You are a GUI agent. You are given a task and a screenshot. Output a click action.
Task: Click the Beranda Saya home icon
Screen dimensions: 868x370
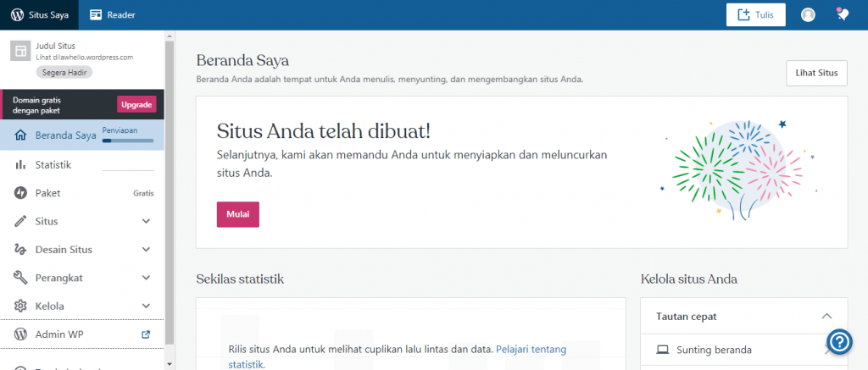coord(20,135)
